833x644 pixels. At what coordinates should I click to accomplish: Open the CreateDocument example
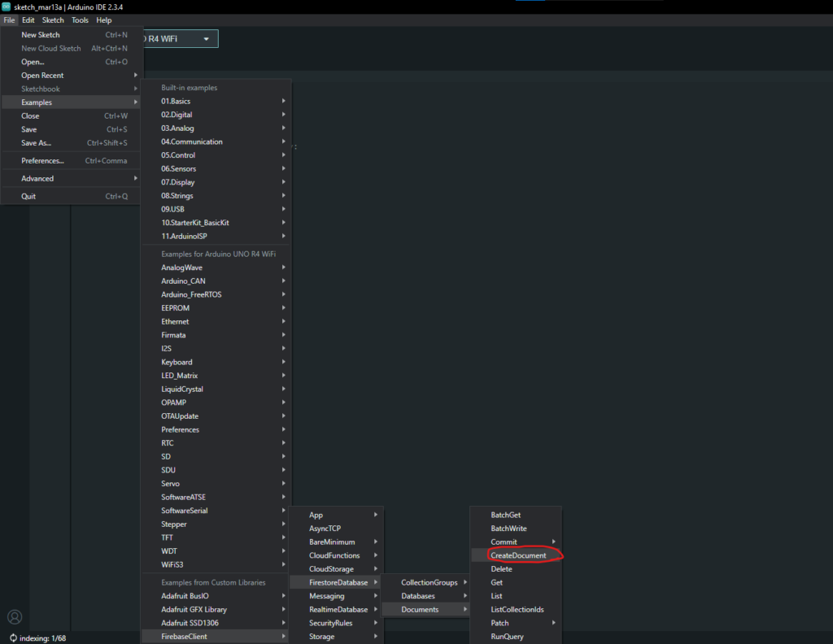click(x=517, y=556)
